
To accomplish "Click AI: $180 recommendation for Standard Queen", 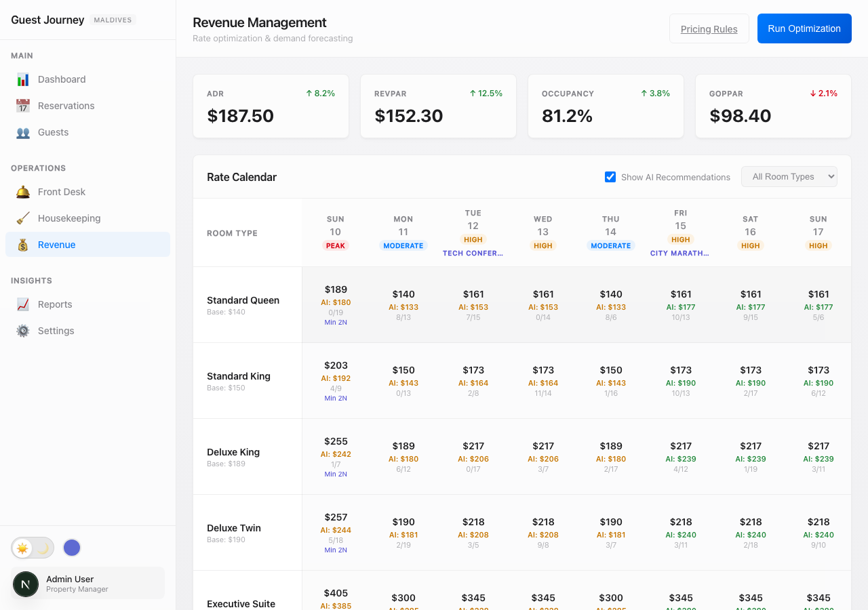I will pos(336,302).
